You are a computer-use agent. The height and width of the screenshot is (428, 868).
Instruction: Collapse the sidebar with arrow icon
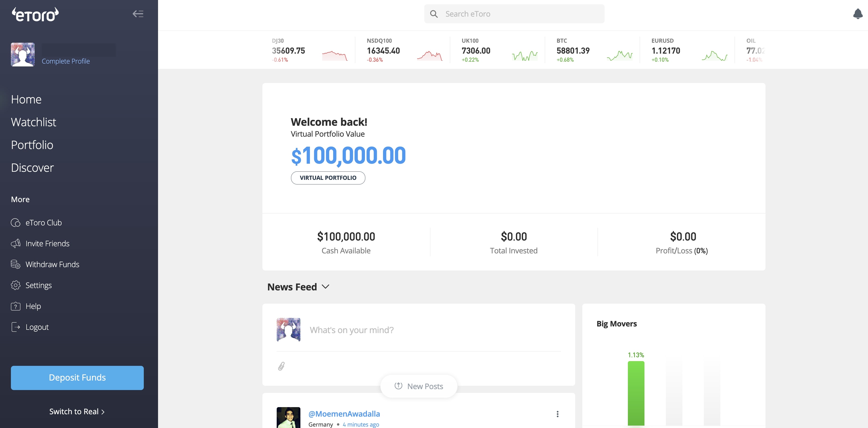(x=138, y=14)
